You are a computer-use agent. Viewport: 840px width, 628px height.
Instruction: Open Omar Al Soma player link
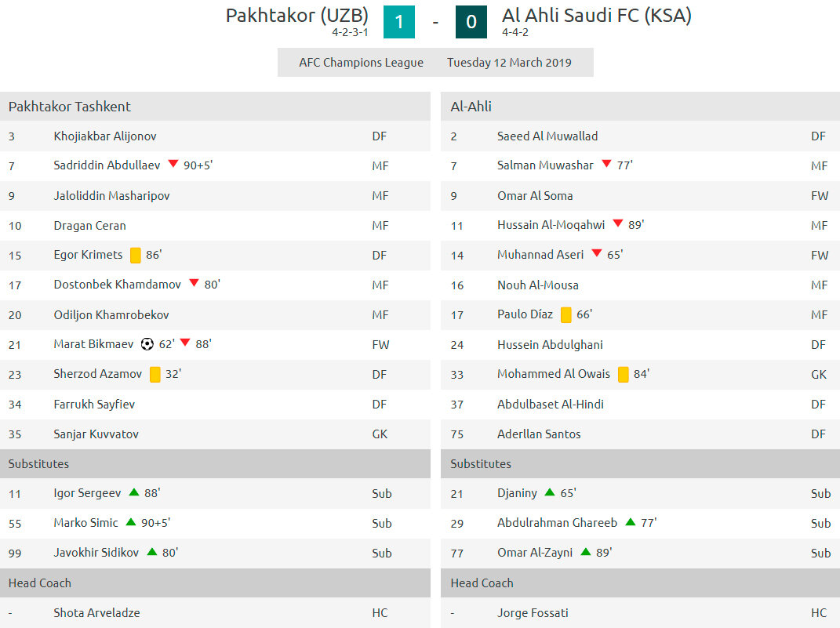click(535, 196)
